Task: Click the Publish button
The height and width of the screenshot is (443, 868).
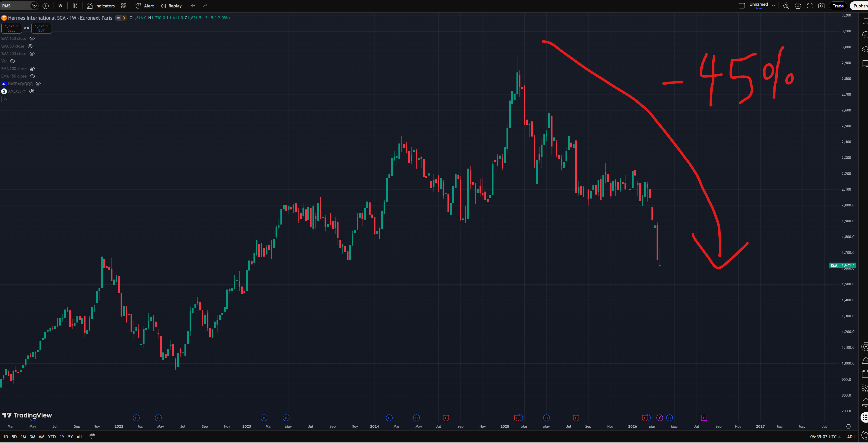Action: pos(860,6)
